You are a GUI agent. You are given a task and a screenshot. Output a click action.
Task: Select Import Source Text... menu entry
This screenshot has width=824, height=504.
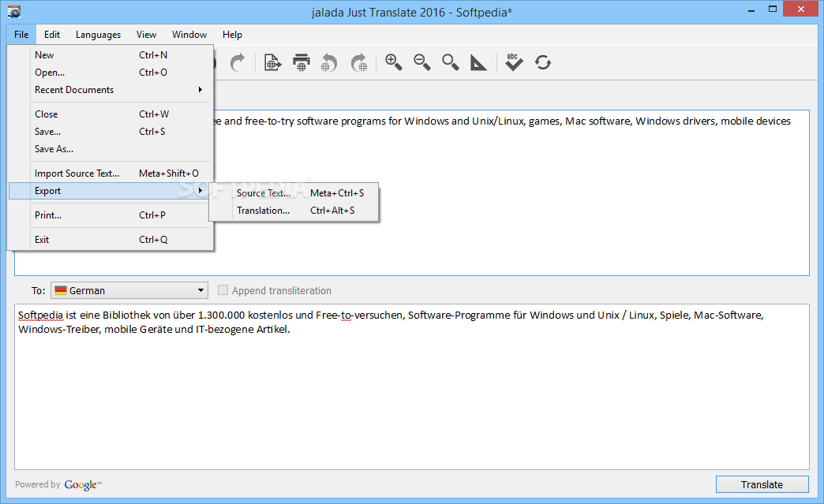click(110, 174)
